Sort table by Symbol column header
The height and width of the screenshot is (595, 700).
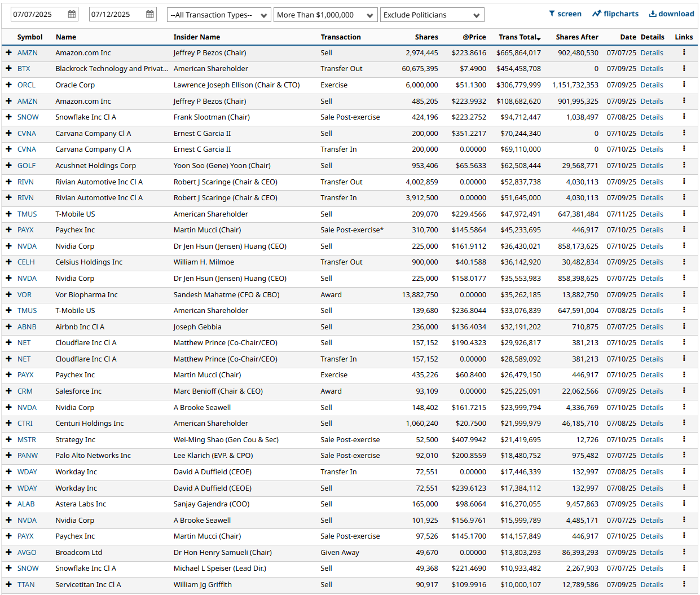[x=30, y=37]
